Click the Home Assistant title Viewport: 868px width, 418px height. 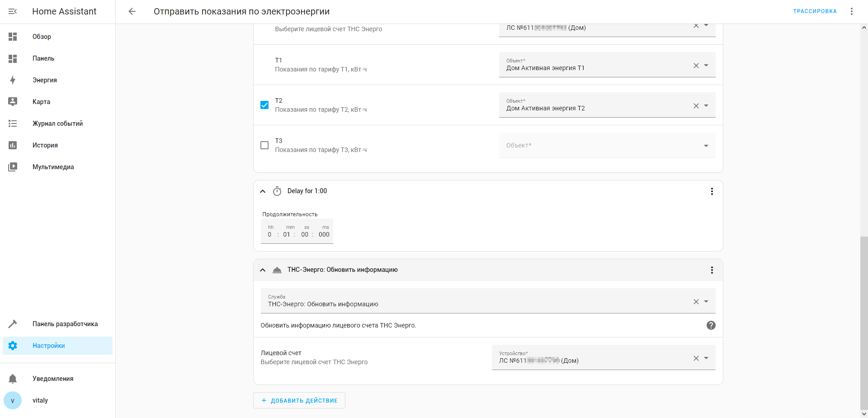coord(64,11)
